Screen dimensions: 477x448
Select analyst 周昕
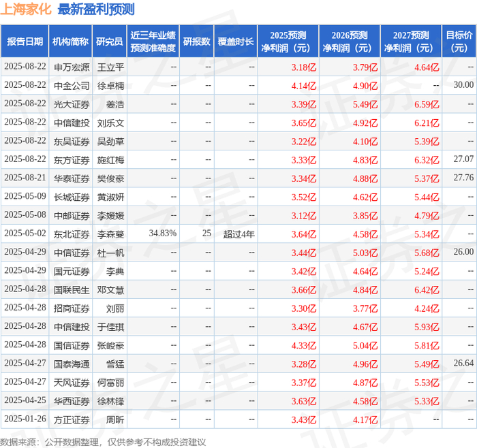tap(115, 419)
